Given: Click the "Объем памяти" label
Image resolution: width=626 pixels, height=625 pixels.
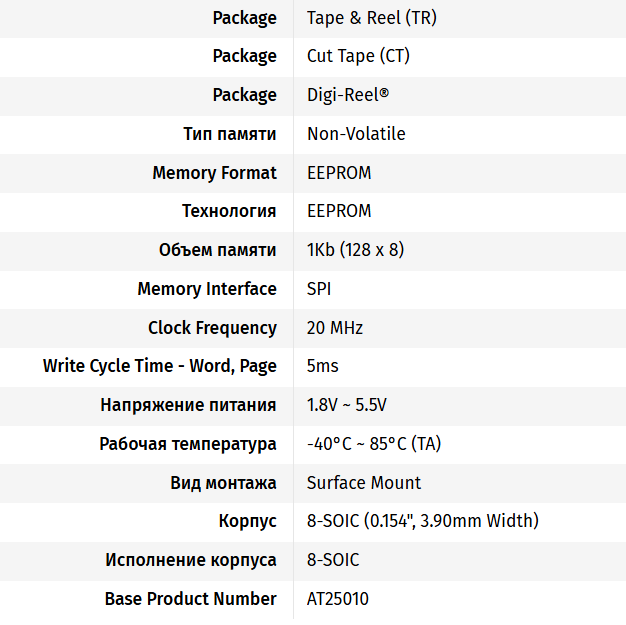Looking at the screenshot, I should [217, 250].
